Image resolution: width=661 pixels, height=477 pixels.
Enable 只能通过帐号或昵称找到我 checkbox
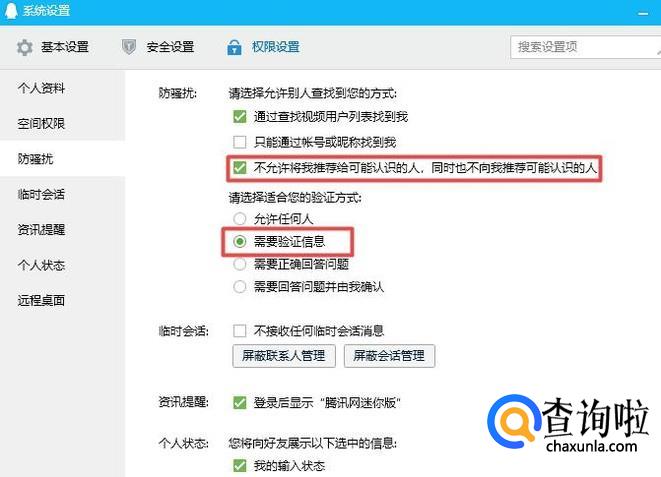point(240,142)
